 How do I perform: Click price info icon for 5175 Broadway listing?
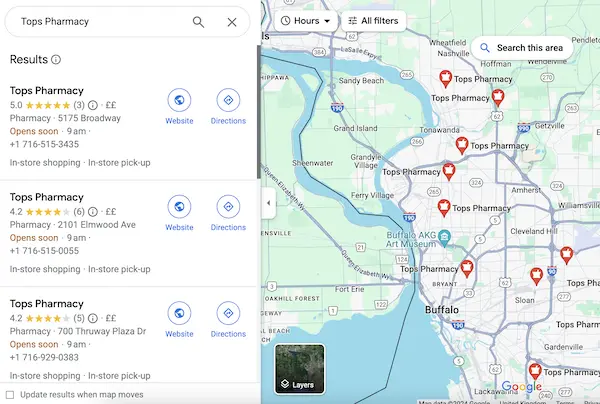click(x=93, y=105)
